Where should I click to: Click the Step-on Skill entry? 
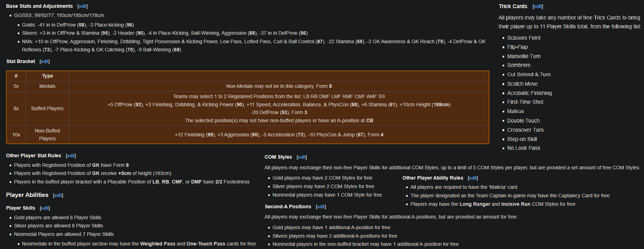pyautogui.click(x=522, y=139)
